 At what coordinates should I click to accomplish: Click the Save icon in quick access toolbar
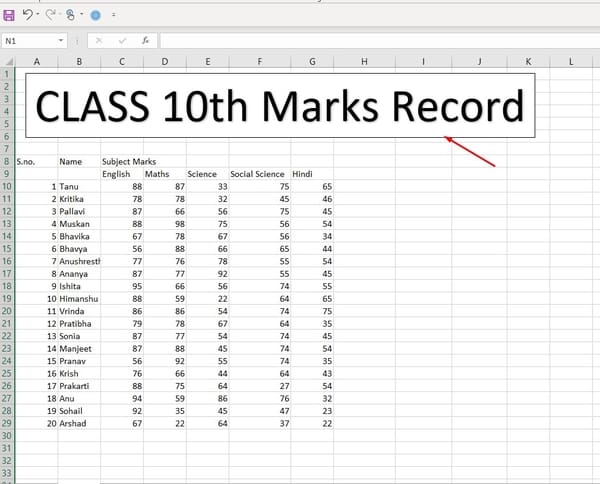tap(9, 15)
